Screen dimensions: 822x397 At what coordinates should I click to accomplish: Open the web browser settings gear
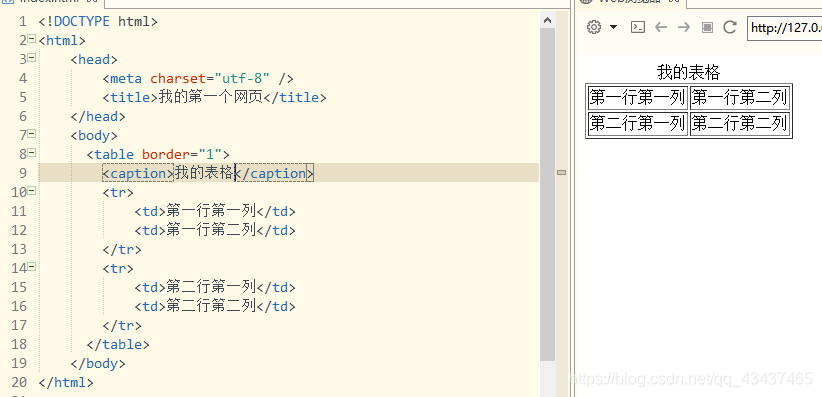(x=594, y=27)
